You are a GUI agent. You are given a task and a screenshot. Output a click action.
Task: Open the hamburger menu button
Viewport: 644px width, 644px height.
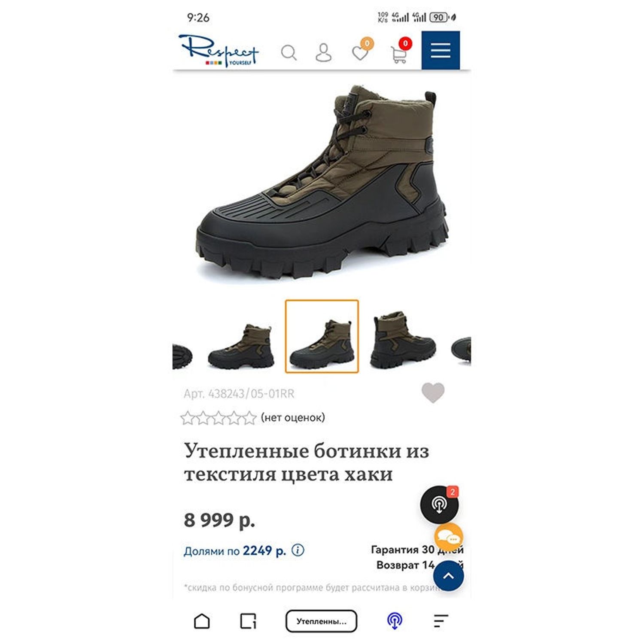click(440, 50)
